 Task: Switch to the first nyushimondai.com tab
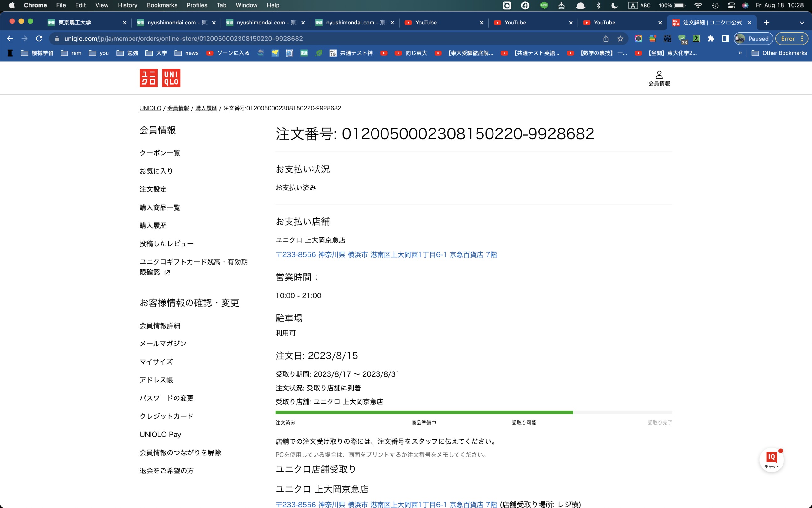point(176,23)
